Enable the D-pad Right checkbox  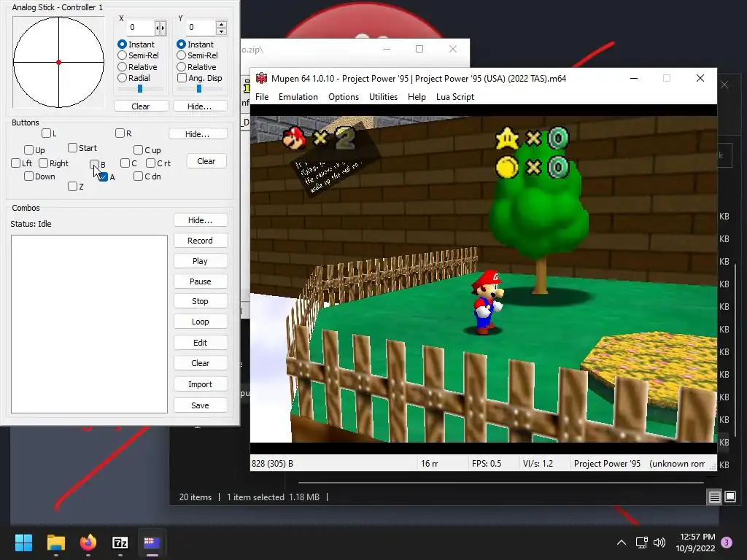[43, 163]
